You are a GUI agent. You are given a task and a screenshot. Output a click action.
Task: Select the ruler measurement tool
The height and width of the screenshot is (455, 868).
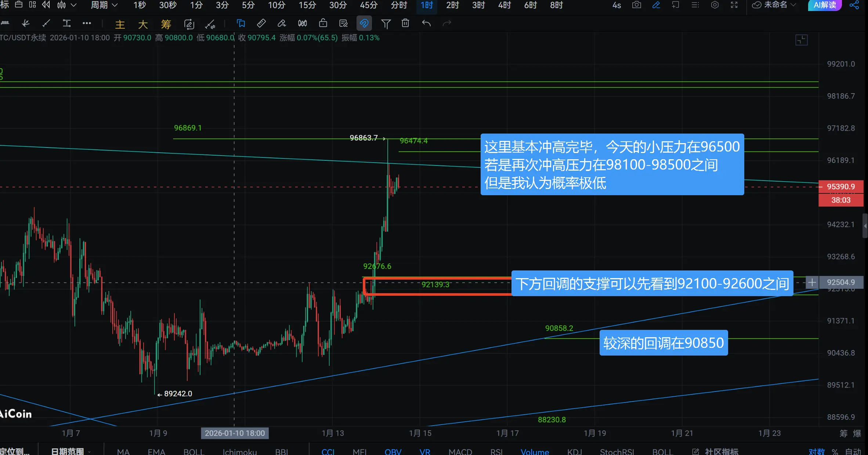pos(261,23)
